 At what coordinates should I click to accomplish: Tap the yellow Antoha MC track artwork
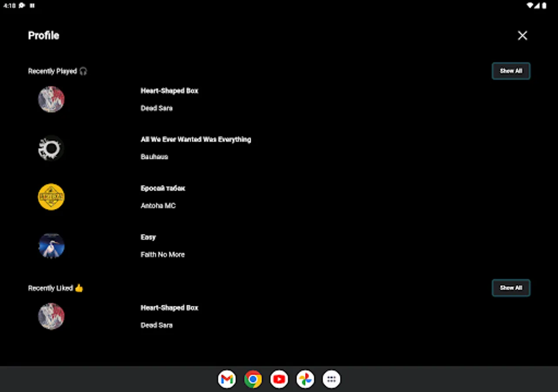pos(51,197)
